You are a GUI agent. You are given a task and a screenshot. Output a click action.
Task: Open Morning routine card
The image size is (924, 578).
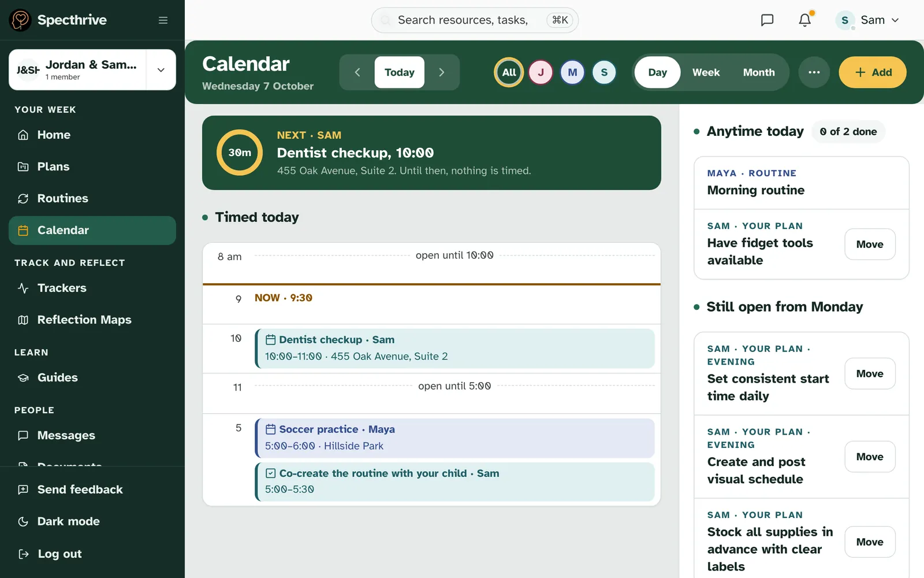[802, 183]
